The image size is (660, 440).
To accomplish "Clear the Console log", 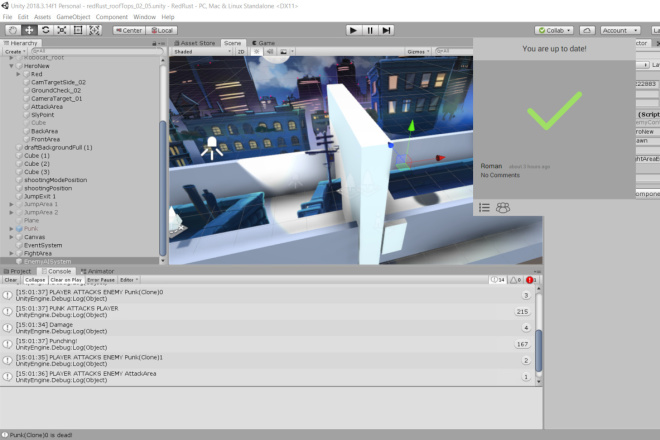I will click(x=11, y=280).
